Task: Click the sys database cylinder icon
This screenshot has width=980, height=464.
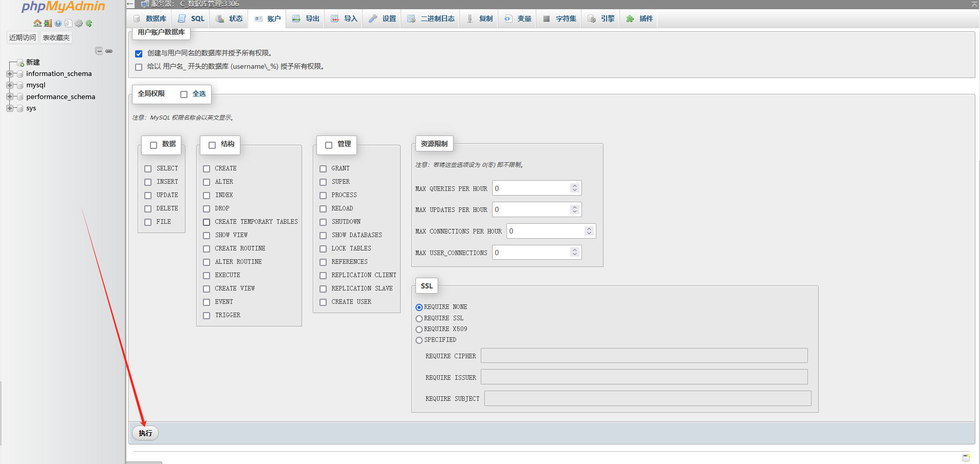Action: 20,108
